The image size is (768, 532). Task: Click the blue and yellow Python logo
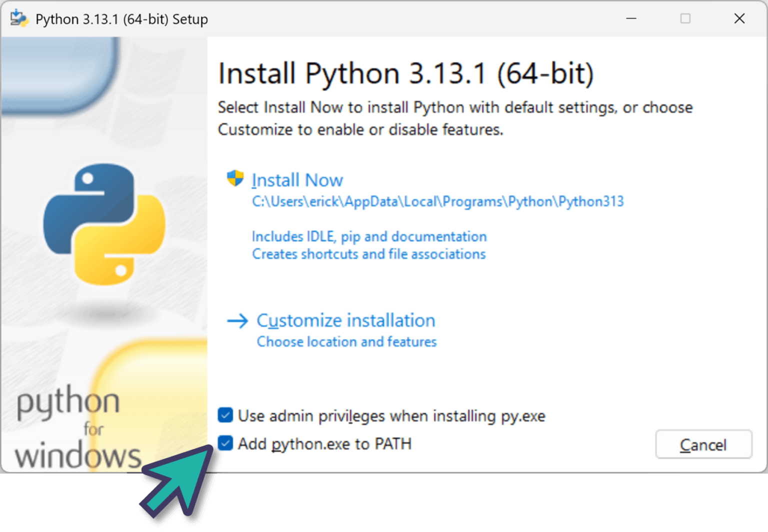[104, 223]
